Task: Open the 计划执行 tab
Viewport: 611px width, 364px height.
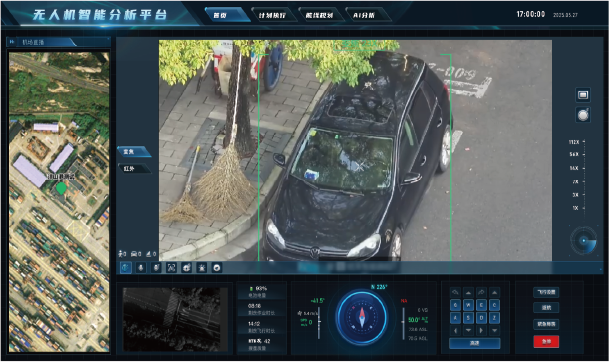Action: (x=272, y=15)
